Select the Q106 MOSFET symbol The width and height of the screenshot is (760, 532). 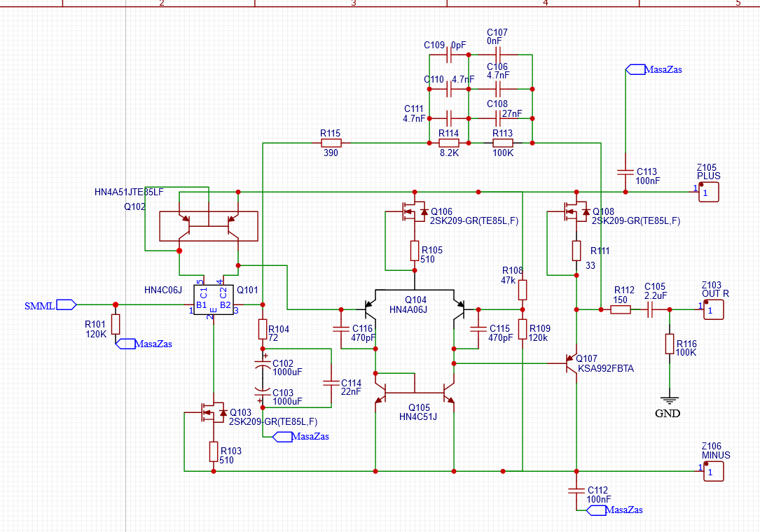coord(413,212)
